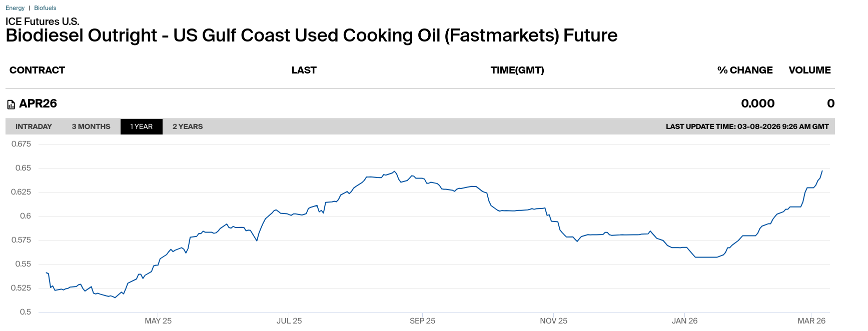Click the 0.675 y-axis label
The image size is (868, 331).
21,144
